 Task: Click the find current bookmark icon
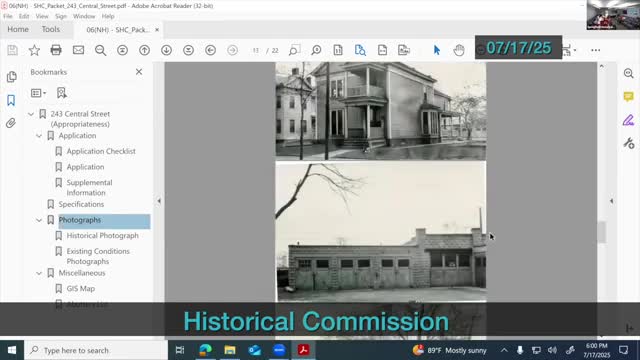[62, 93]
